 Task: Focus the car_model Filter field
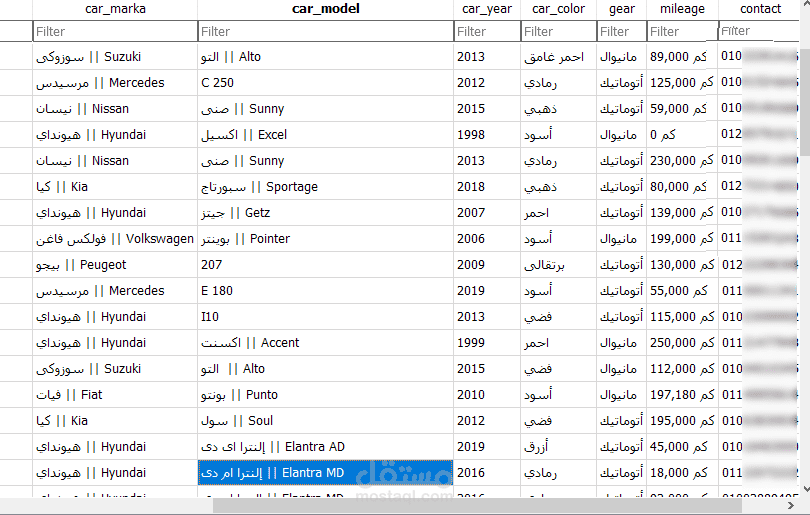click(x=325, y=32)
